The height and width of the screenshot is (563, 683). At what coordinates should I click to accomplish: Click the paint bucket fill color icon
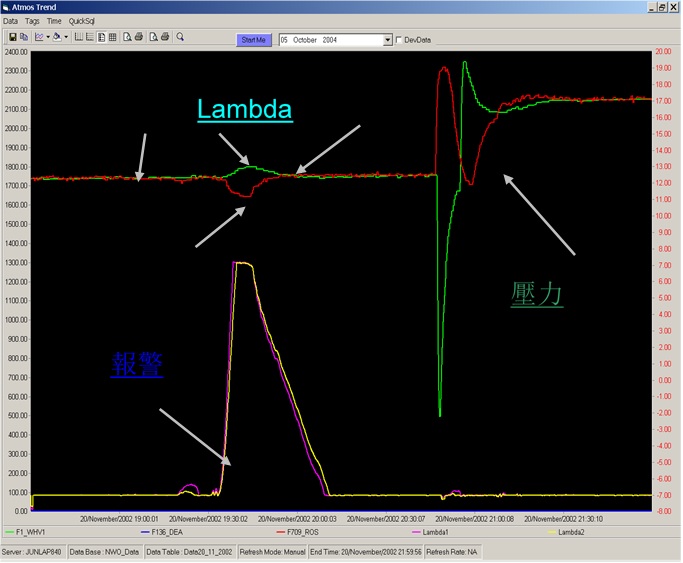coord(57,38)
